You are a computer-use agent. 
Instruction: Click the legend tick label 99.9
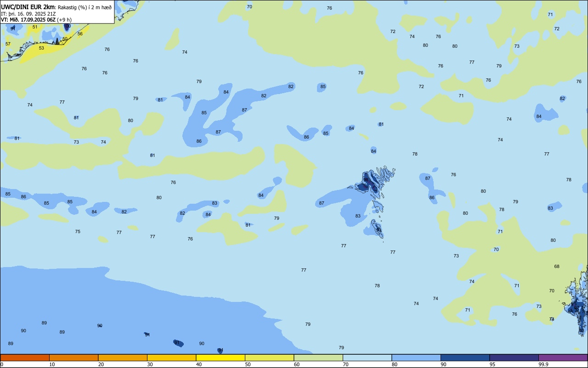coord(543,364)
